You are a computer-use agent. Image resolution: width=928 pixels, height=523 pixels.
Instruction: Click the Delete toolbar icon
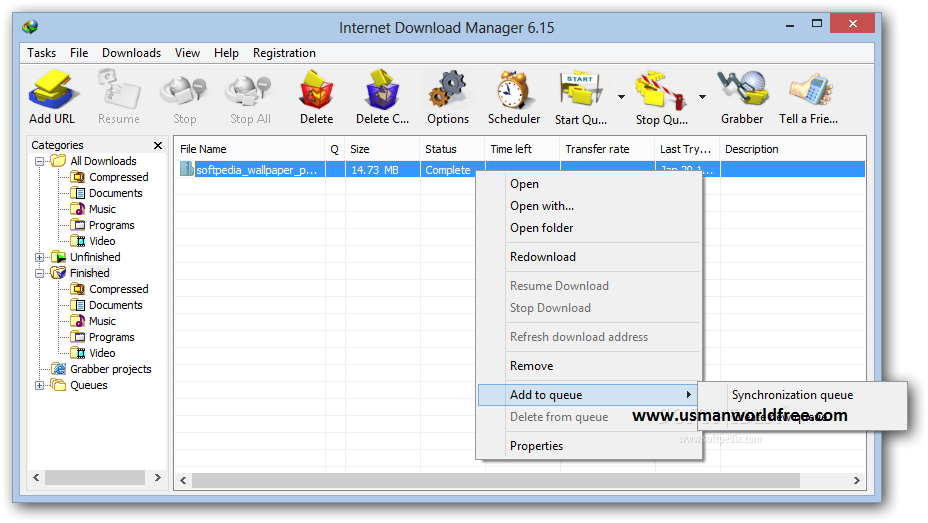(x=317, y=90)
